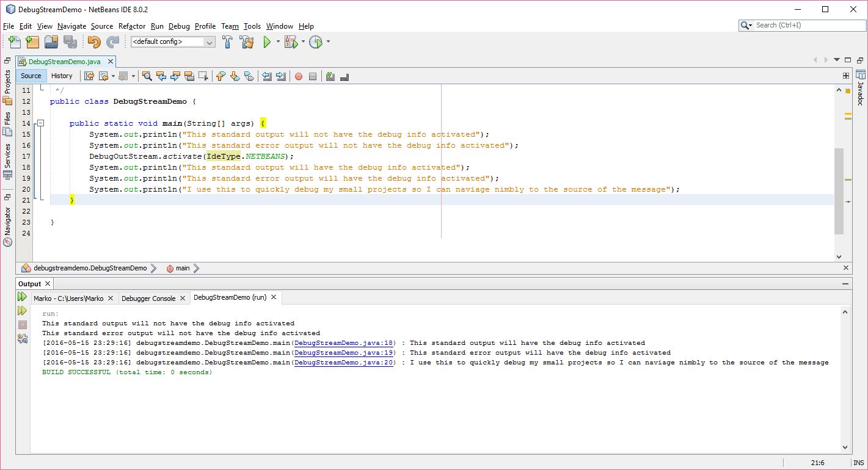Show opened documents list arrow
The width and height of the screenshot is (868, 470).
pyautogui.click(x=837, y=60)
